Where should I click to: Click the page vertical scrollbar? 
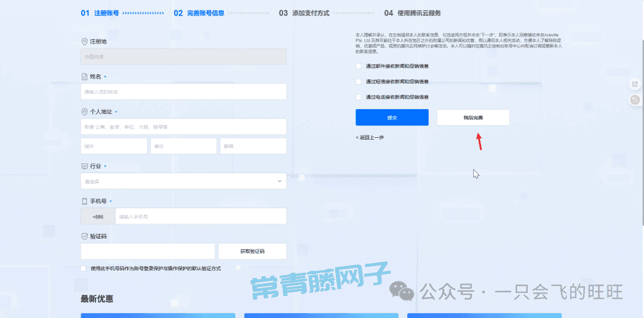[642, 131]
